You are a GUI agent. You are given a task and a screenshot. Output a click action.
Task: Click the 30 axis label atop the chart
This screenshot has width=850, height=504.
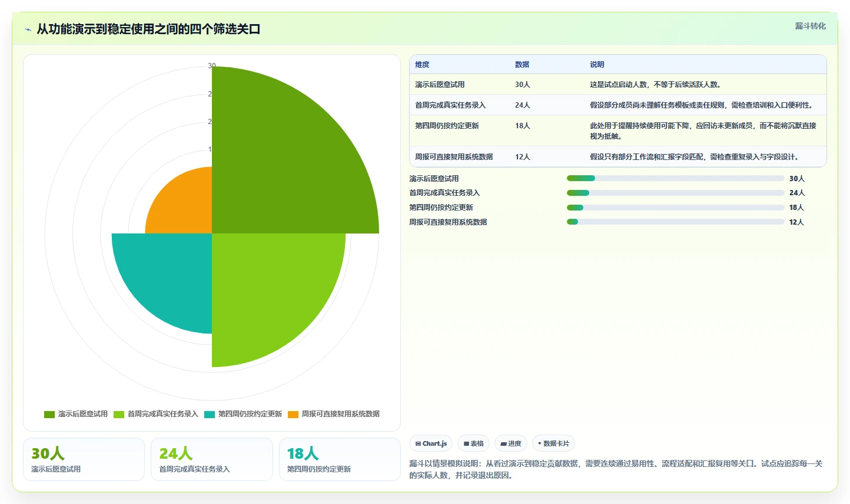pos(212,65)
